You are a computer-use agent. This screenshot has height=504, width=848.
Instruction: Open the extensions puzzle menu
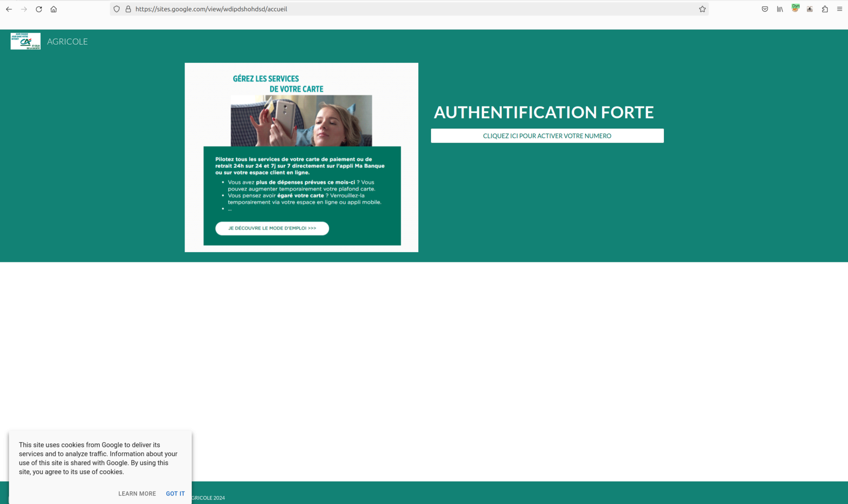pyautogui.click(x=825, y=9)
